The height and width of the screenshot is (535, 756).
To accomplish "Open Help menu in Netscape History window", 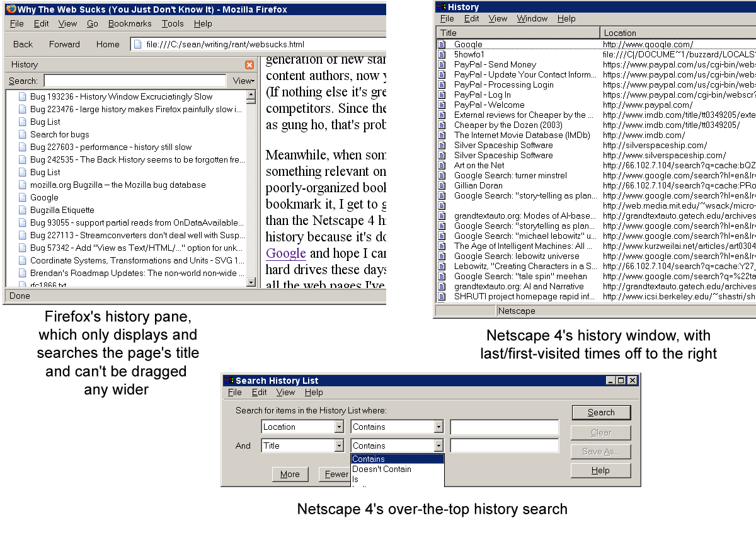I will tap(566, 18).
